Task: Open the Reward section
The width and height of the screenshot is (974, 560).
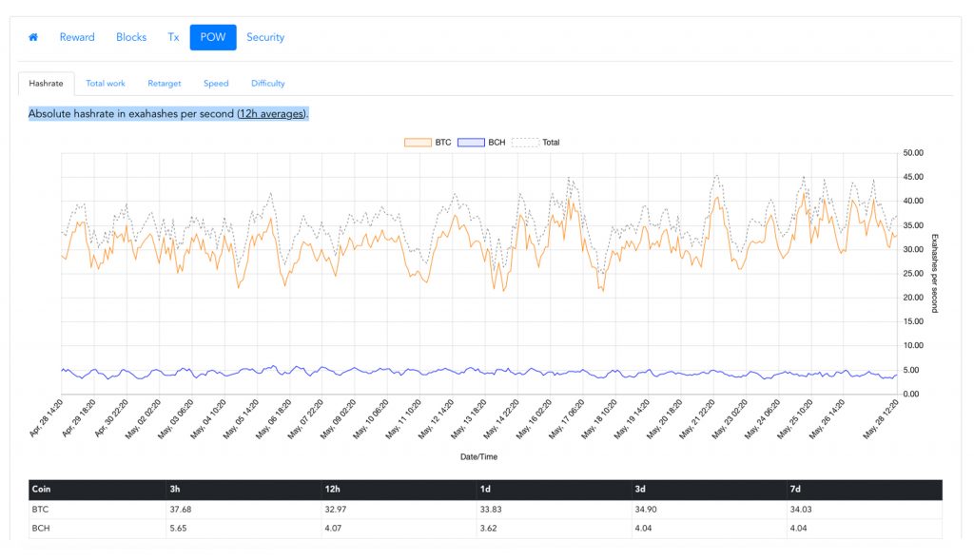Action: [x=77, y=37]
